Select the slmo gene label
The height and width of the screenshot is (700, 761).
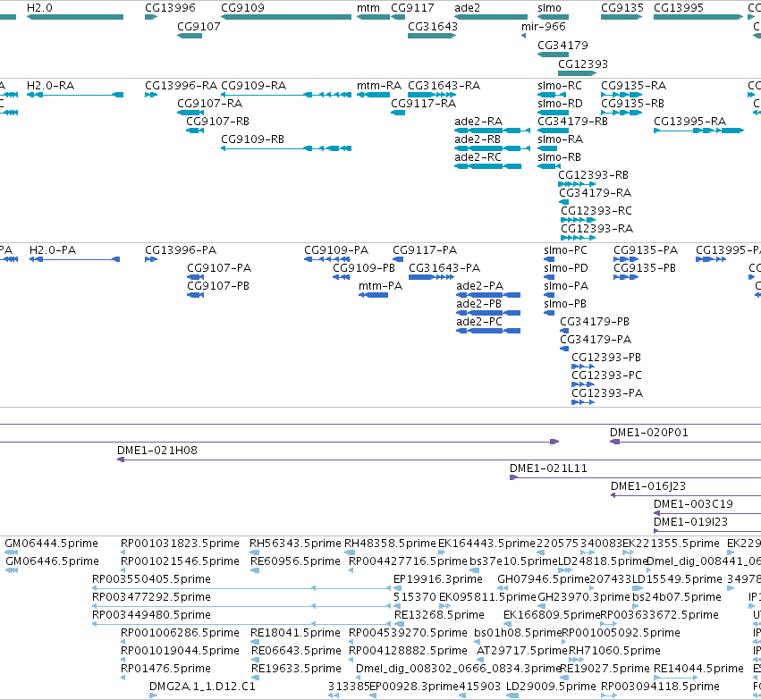coord(549,8)
